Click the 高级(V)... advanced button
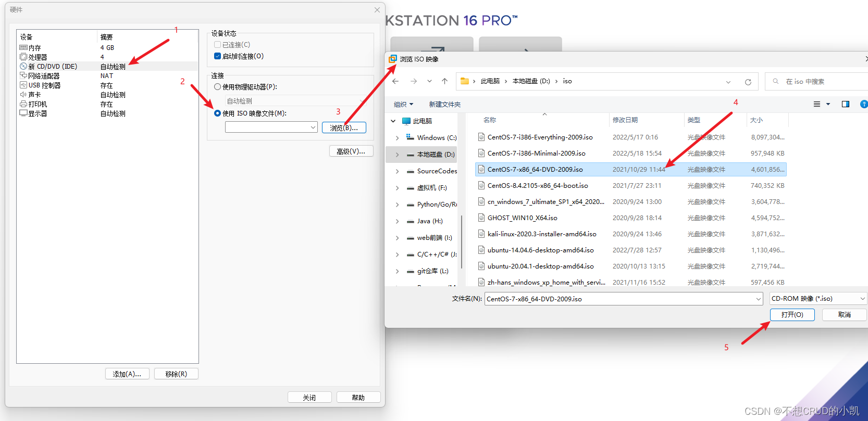The image size is (868, 421). (351, 151)
